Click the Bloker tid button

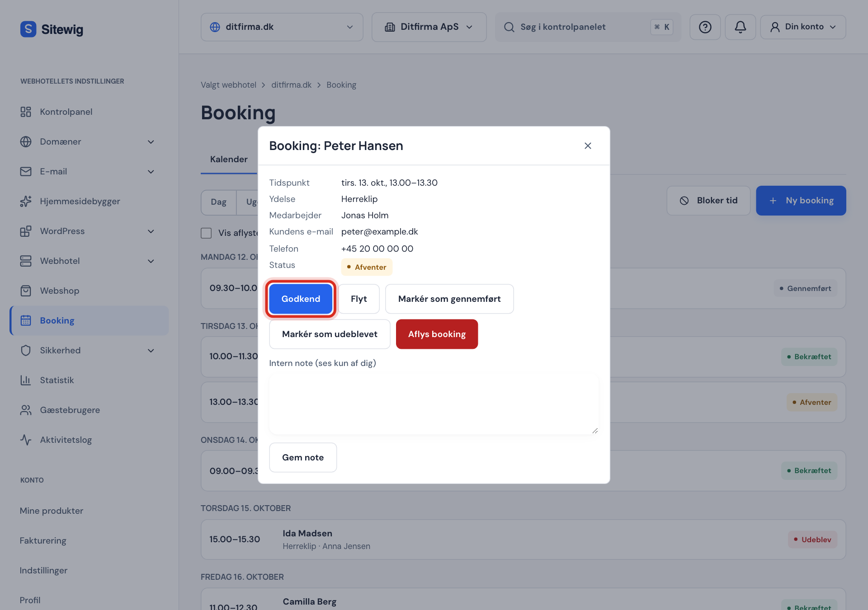tap(708, 201)
